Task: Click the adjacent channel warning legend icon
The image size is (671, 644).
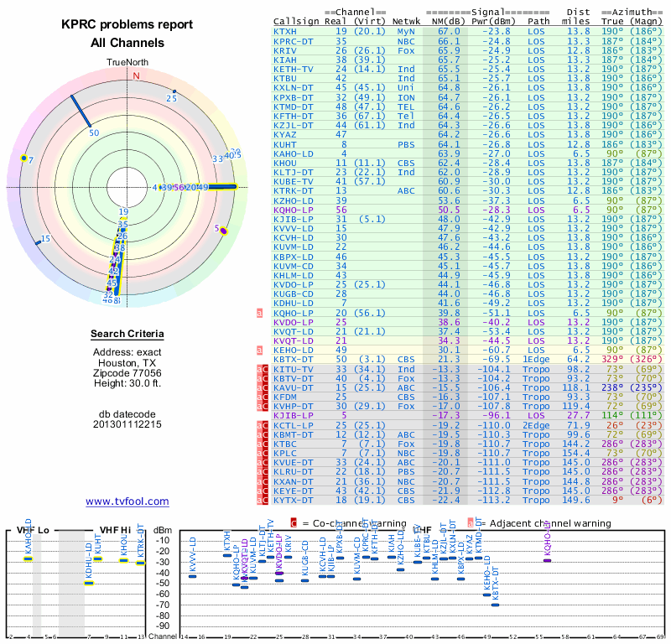Action: point(471,523)
